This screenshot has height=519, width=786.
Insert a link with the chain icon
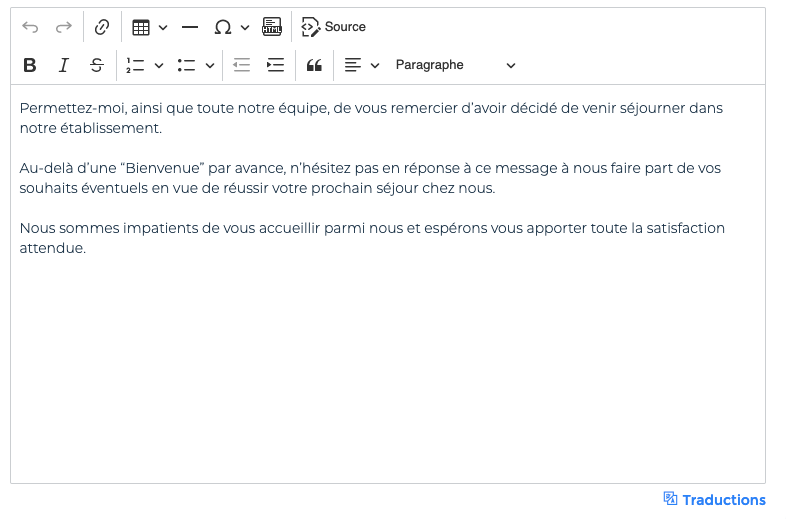[101, 27]
